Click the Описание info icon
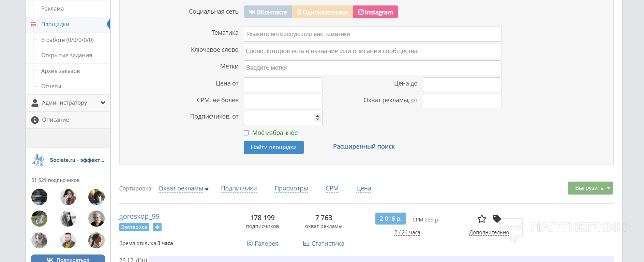The width and height of the screenshot is (644, 262). tap(35, 120)
